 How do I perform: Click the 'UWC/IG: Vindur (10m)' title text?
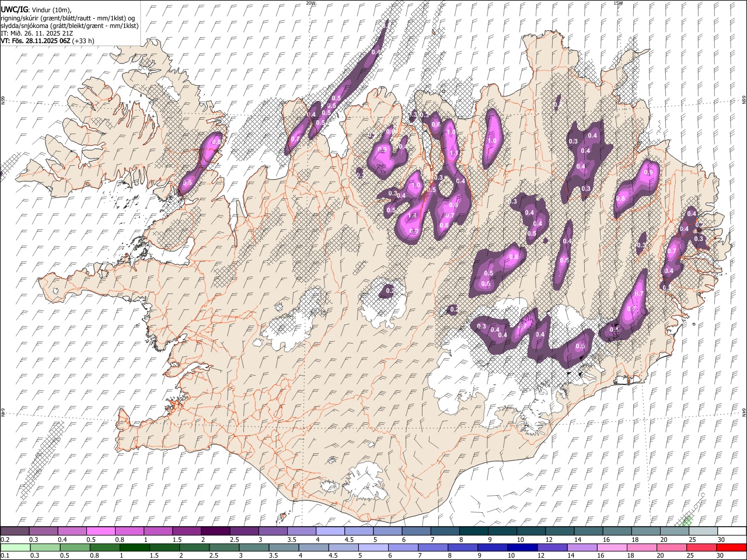pyautogui.click(x=37, y=10)
